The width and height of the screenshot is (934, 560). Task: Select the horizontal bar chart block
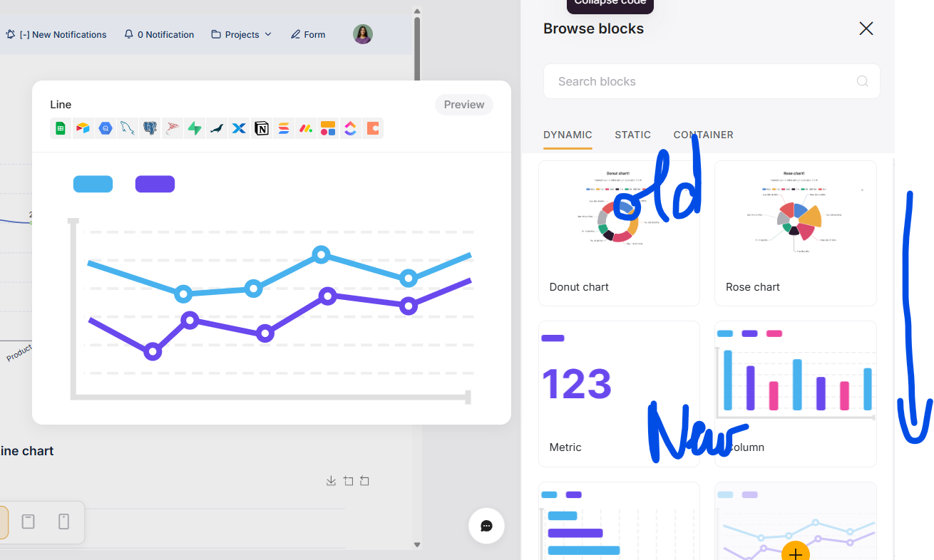619,521
